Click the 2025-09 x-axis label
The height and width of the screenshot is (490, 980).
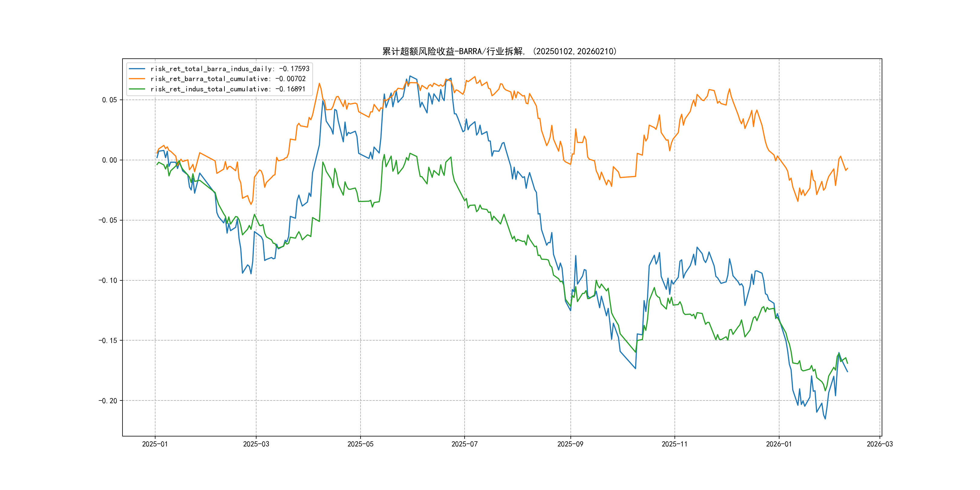tap(570, 444)
